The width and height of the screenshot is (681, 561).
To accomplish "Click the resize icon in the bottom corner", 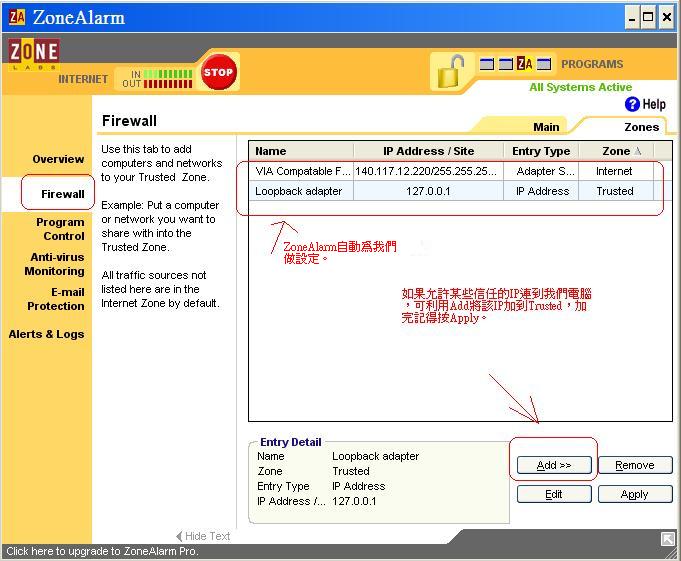I will (x=668, y=539).
